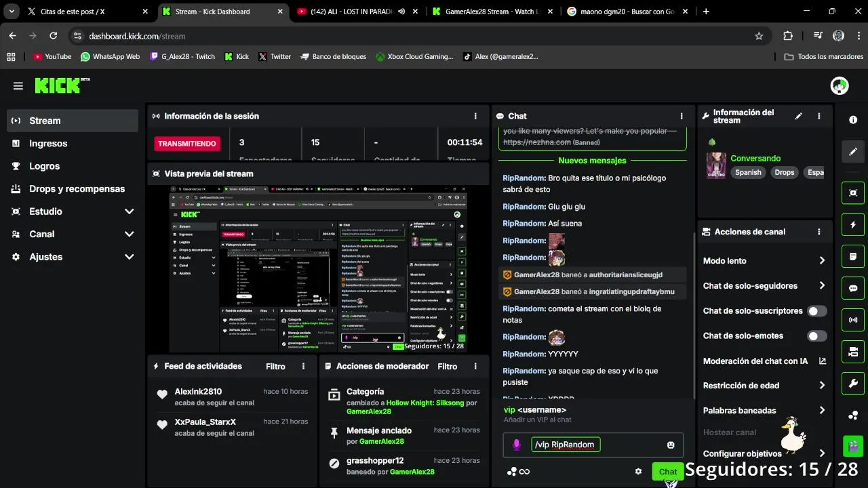Click the green clapperboard icon in right sidebar
The image size is (868, 488).
click(853, 445)
